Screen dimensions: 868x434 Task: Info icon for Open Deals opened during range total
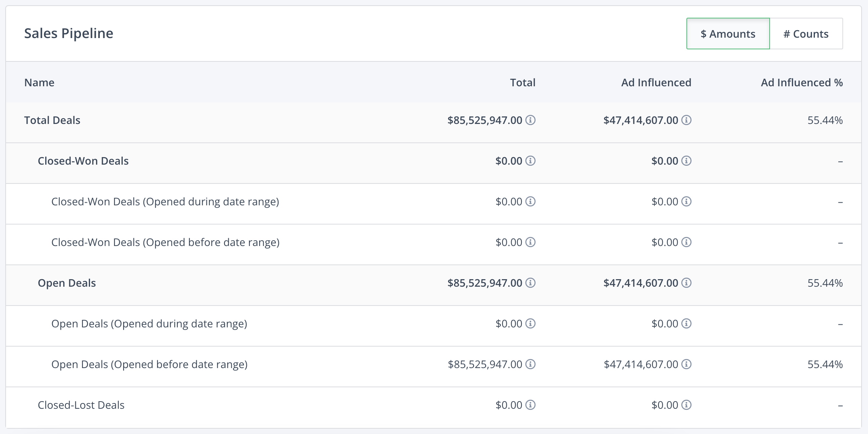530,324
